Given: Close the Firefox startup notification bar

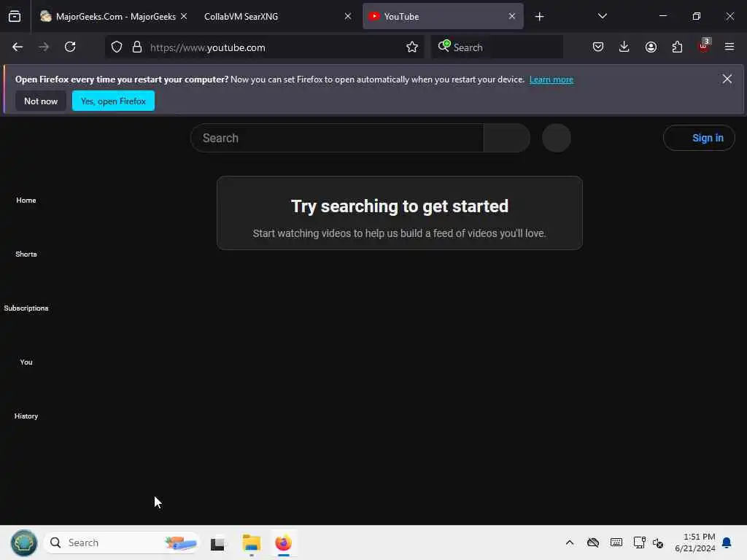Looking at the screenshot, I should (727, 79).
